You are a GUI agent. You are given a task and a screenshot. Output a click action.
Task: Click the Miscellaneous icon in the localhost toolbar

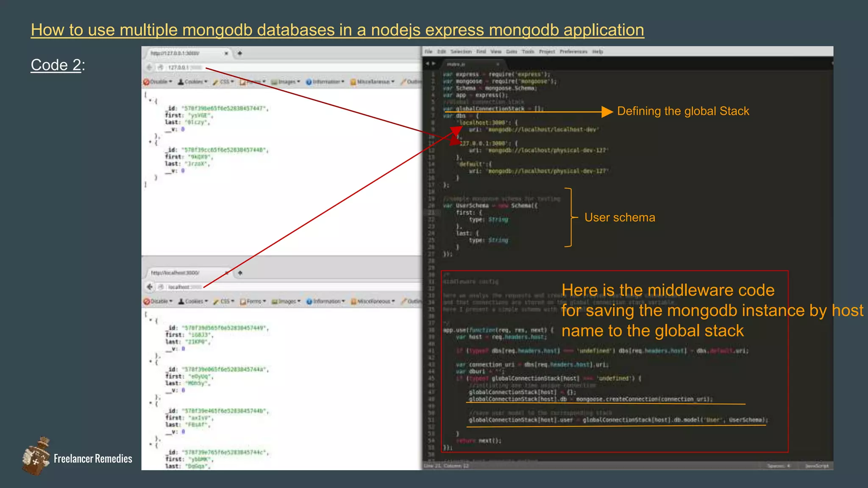click(353, 302)
